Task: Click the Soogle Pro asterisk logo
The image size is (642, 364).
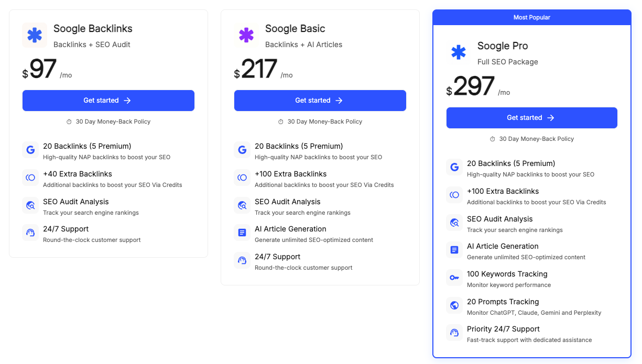Action: [x=459, y=52]
